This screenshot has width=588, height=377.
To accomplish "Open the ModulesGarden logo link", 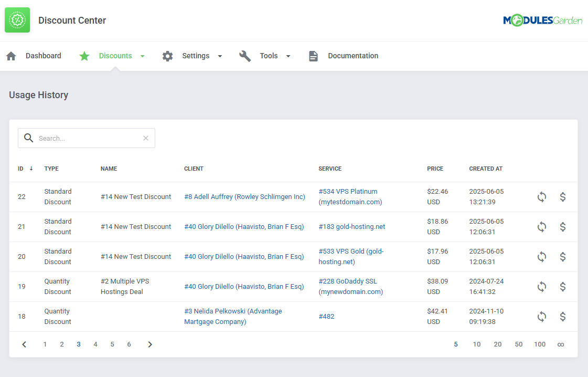I will click(542, 20).
